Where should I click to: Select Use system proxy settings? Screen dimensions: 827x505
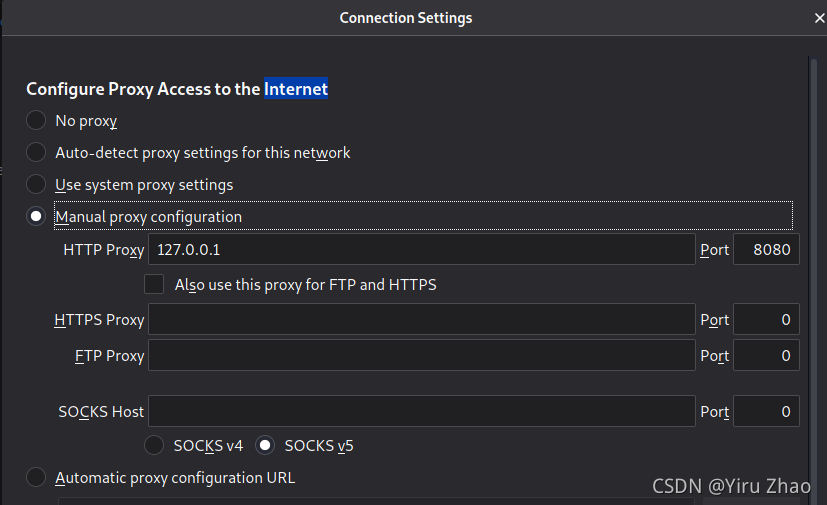(36, 185)
